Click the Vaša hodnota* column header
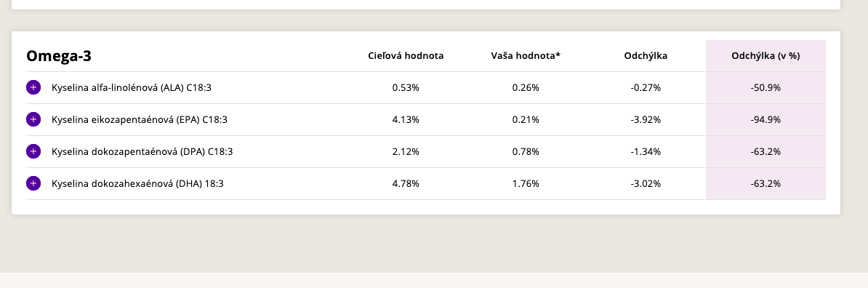This screenshot has height=288, width=868. 526,56
